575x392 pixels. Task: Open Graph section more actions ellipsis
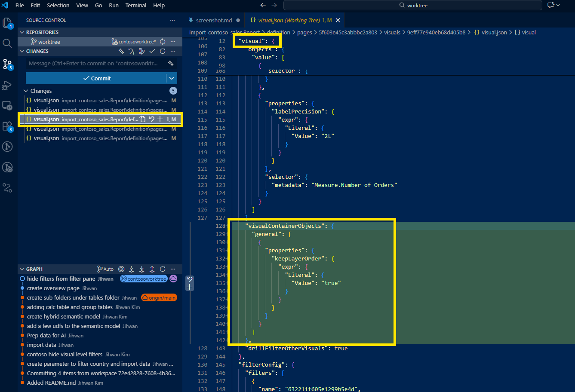point(173,269)
